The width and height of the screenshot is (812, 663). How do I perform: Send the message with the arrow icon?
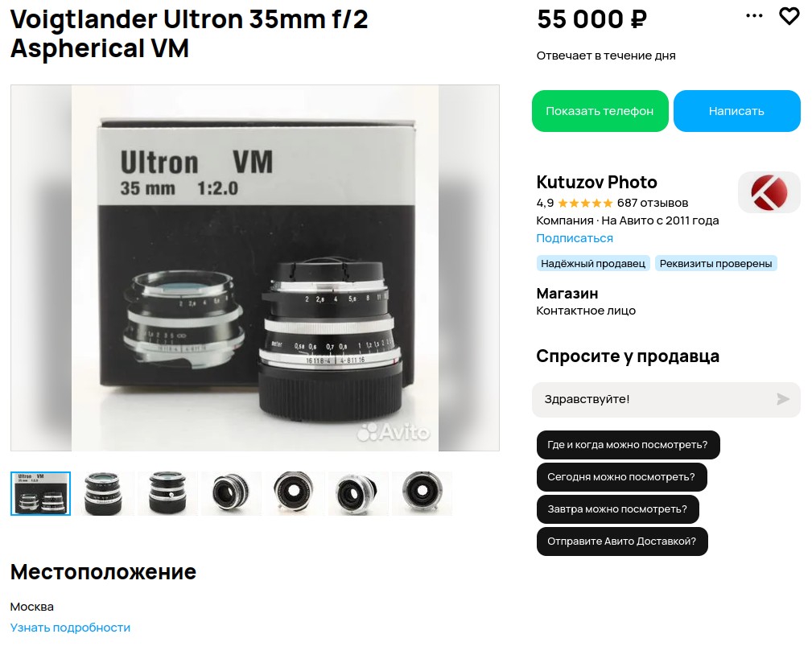[x=783, y=399]
